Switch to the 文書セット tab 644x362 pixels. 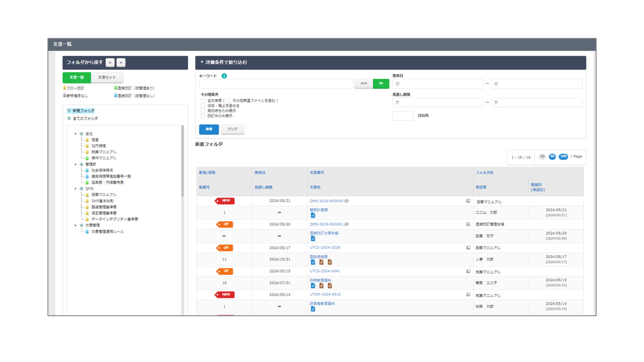(x=107, y=77)
